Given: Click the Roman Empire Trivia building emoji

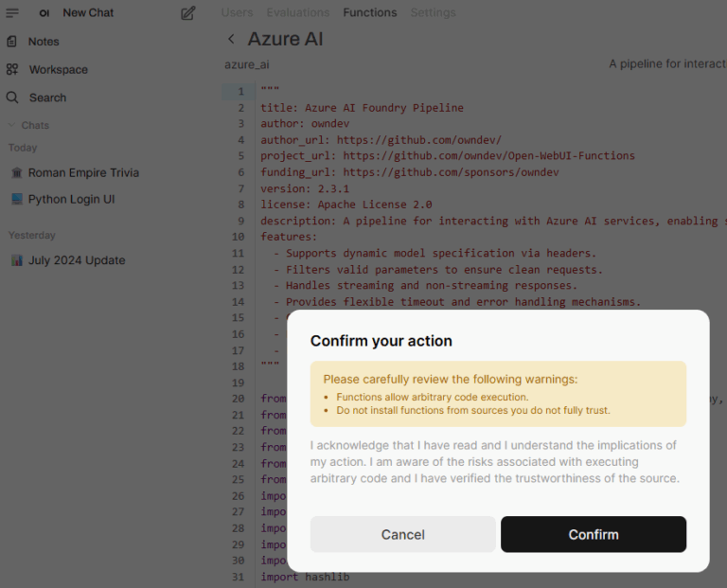Looking at the screenshot, I should 17,172.
